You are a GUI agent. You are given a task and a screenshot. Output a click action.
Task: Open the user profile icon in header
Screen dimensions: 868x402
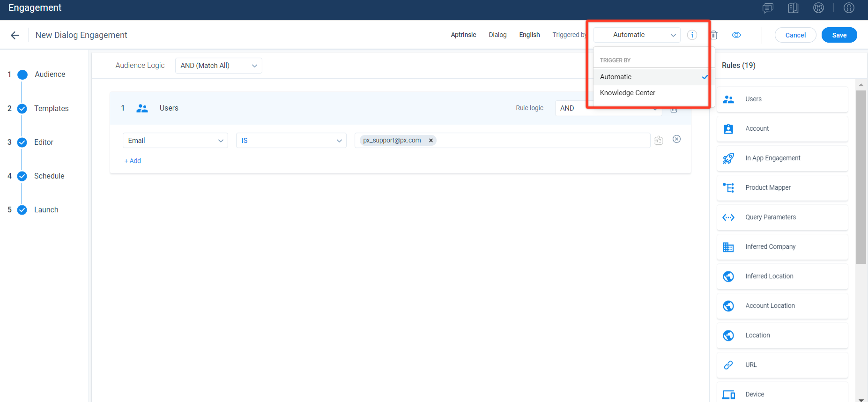click(x=849, y=8)
